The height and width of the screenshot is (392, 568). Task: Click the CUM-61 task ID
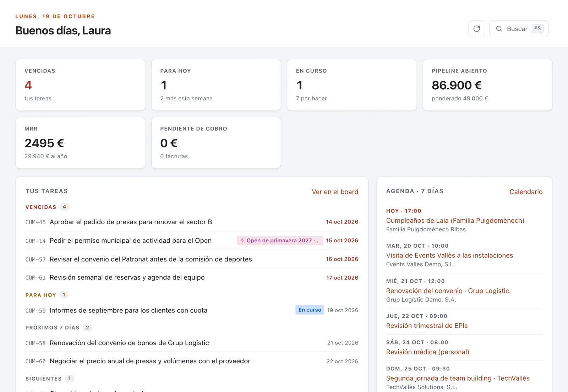coord(35,278)
